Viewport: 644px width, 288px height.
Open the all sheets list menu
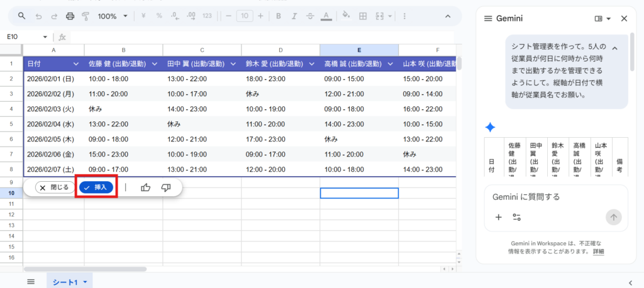coord(31,282)
